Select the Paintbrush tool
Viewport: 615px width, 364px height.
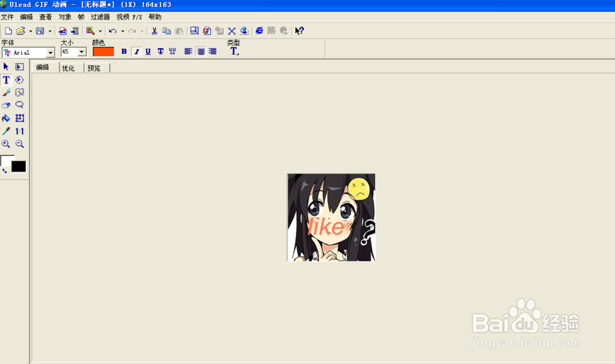point(6,92)
